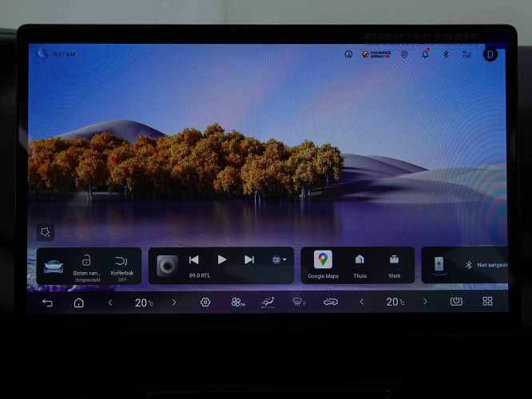
Task: Open the media source dropdown
Action: coord(280,259)
